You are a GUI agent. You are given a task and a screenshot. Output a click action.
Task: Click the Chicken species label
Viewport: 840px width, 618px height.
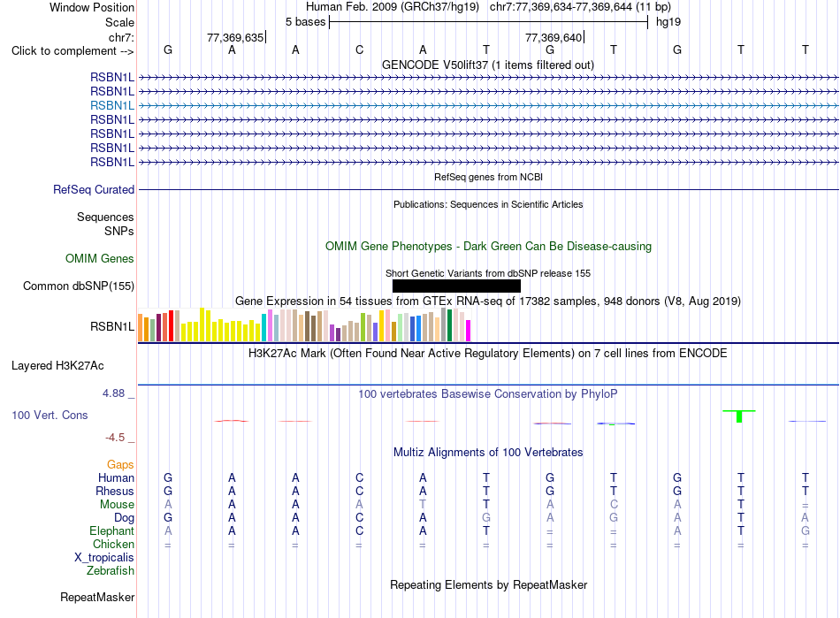(x=113, y=544)
